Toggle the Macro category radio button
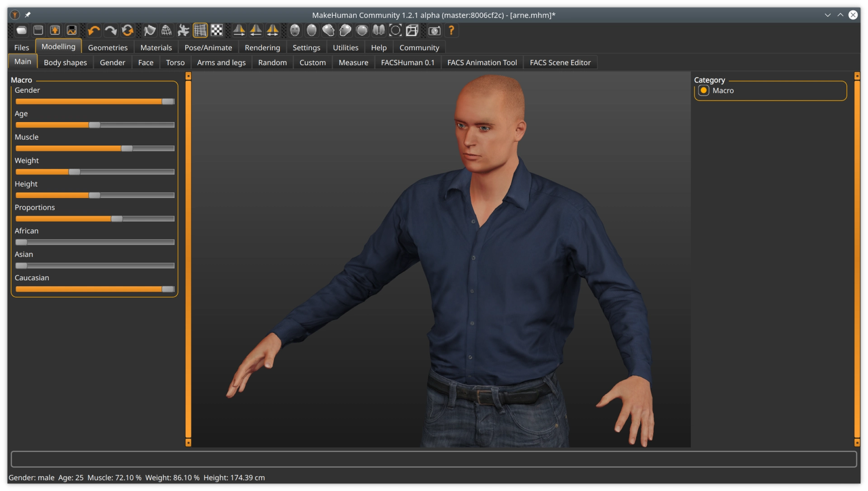The image size is (868, 491). 703,90
